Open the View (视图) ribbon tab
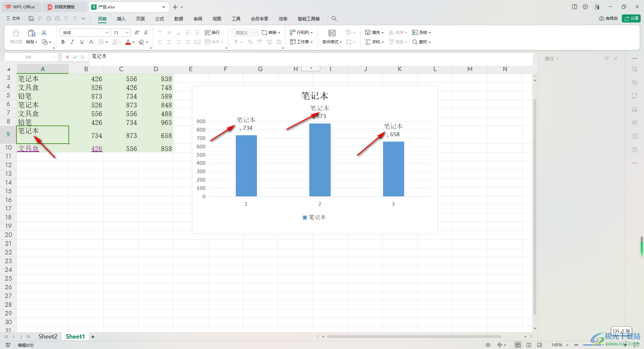Viewport: 644px width, 349px height. 217,19
